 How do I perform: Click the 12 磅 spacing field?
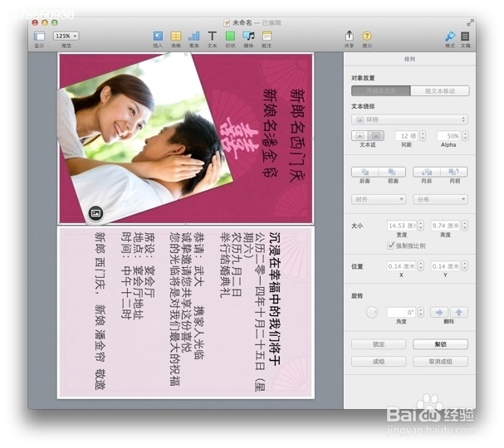407,136
